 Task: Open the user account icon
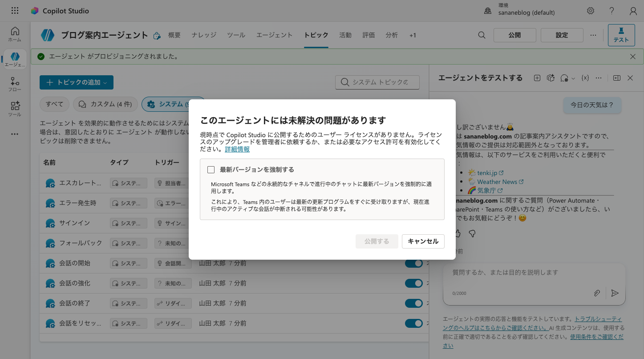[x=633, y=11]
